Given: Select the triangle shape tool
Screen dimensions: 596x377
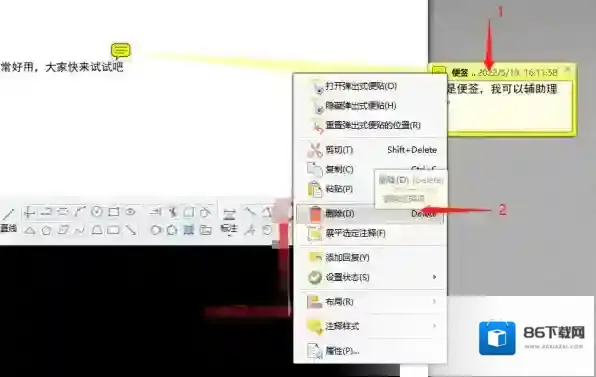Looking at the screenshot, I should pos(30,230).
